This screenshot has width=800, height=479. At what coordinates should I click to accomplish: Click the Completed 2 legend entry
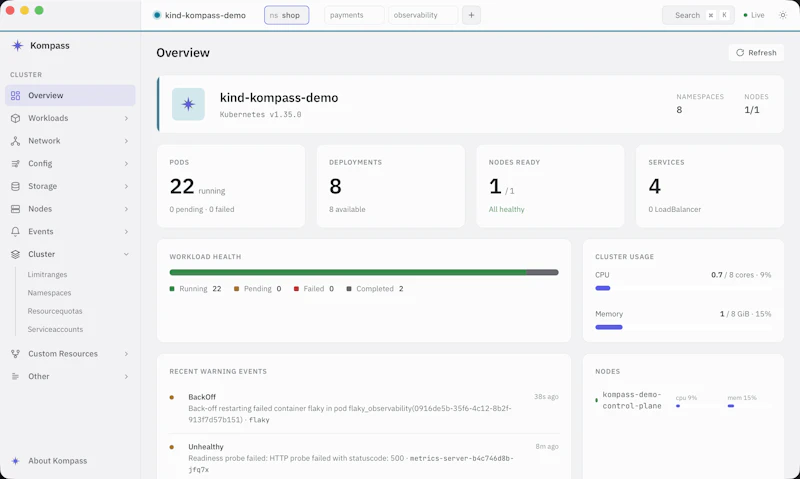click(375, 289)
